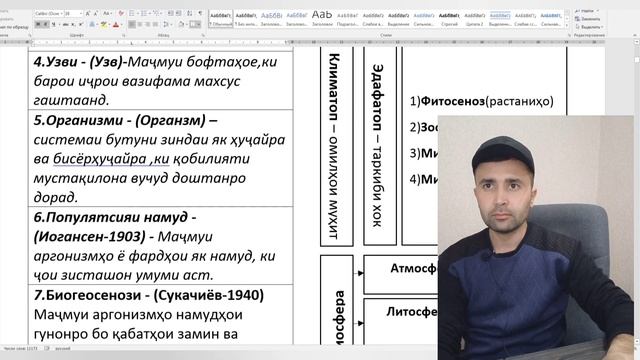Open the Change Case (Aa) dropdown
Image resolution: width=640 pixels, height=360 pixels.
108,13
